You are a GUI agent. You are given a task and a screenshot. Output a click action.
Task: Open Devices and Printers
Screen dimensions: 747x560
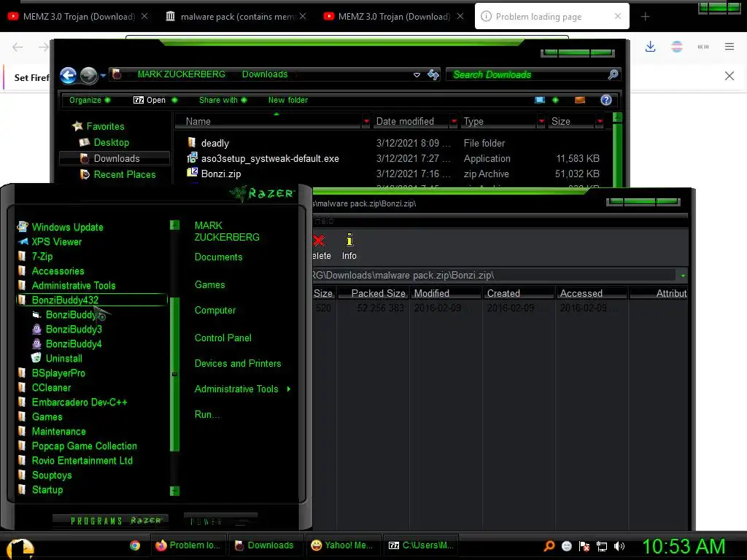coord(238,363)
